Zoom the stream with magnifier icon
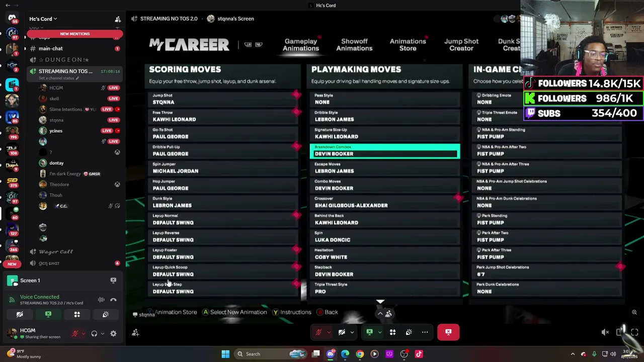Screen dimensions: 644x362 coord(634,313)
